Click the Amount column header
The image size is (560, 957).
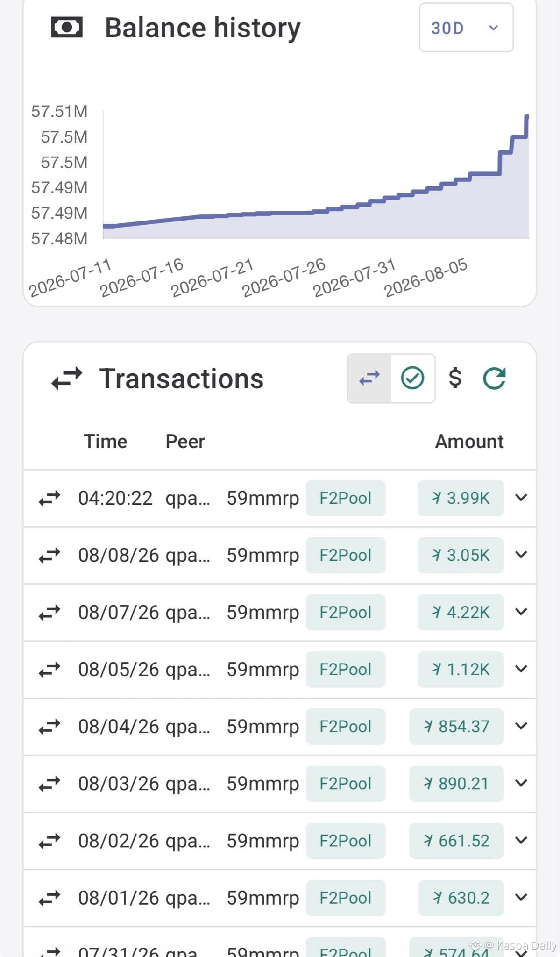pyautogui.click(x=469, y=442)
